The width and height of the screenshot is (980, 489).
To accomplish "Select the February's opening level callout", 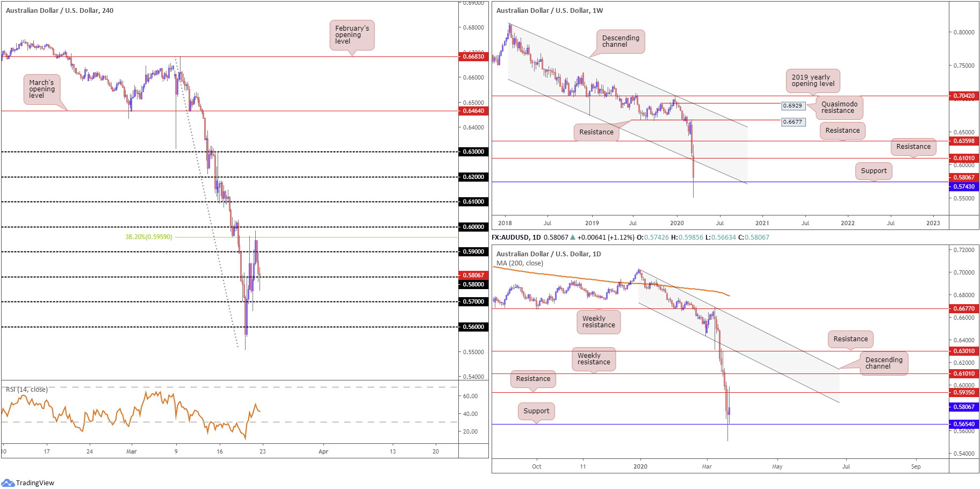I will point(352,35).
